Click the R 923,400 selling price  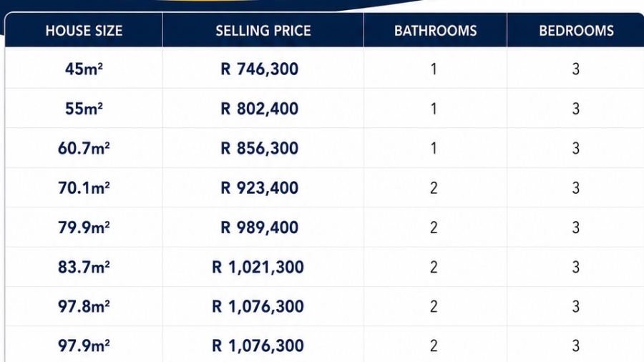(260, 187)
